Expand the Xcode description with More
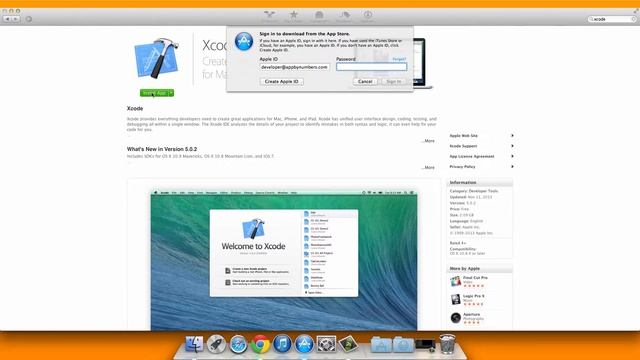The width and height of the screenshot is (640, 360). (428, 141)
